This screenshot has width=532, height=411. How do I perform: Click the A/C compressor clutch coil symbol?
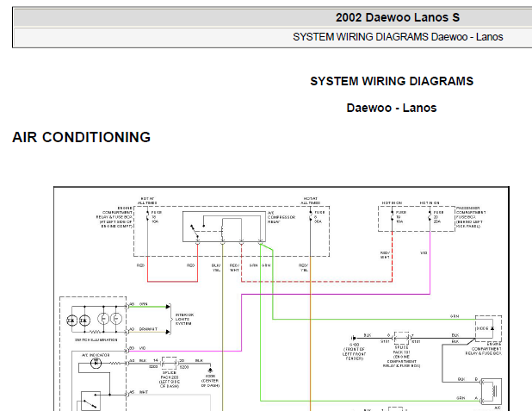[x=491, y=391]
